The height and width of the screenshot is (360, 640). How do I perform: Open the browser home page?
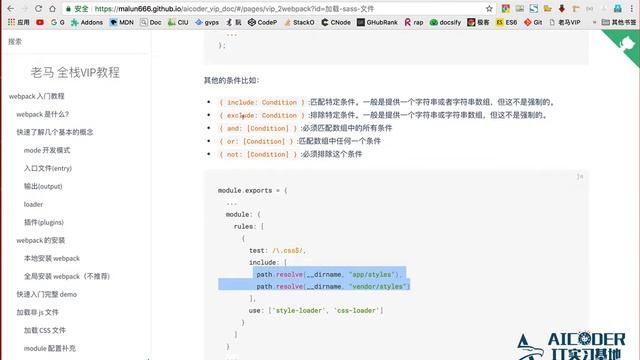point(52,9)
